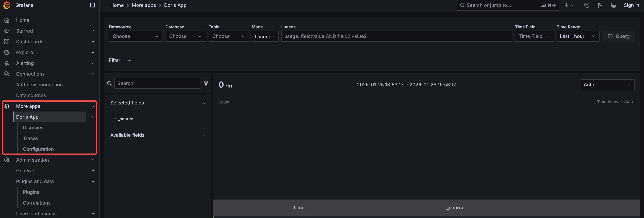Open the Lucene Mode dropdown

[x=265, y=36]
